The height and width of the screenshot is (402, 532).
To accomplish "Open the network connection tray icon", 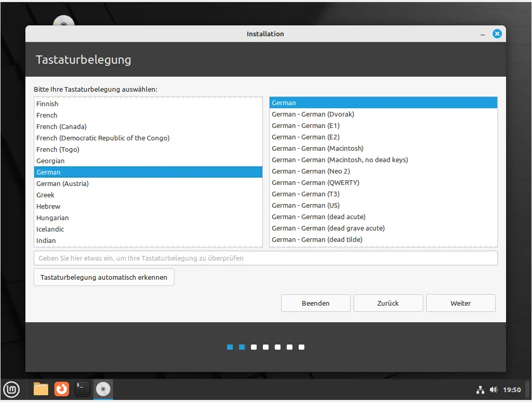I will click(x=480, y=390).
